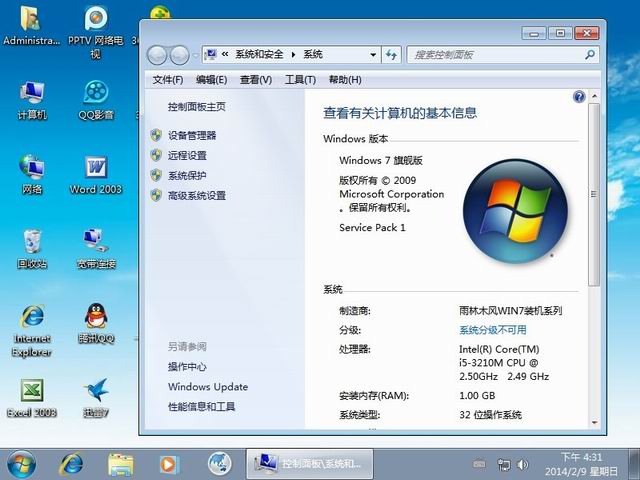This screenshot has height=480, width=640.
Task: Click the refresh button beside address bar
Action: pos(391,54)
